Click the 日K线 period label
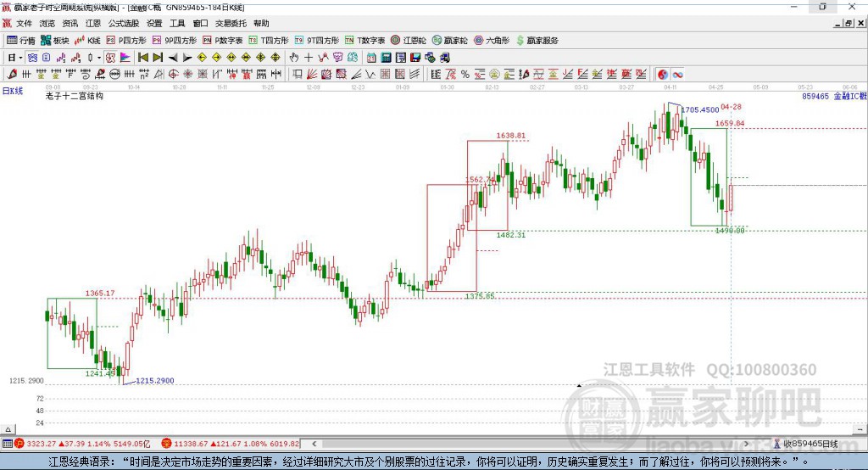The width and height of the screenshot is (868, 470). [13, 91]
